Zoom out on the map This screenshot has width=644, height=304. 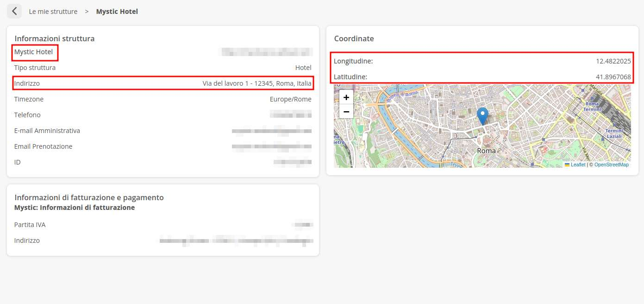tap(346, 111)
